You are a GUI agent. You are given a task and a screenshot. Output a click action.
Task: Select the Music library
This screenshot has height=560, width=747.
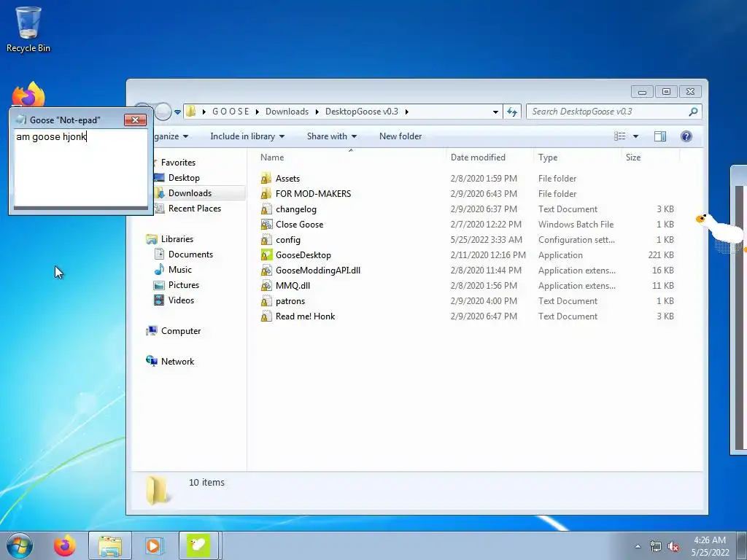pyautogui.click(x=179, y=270)
